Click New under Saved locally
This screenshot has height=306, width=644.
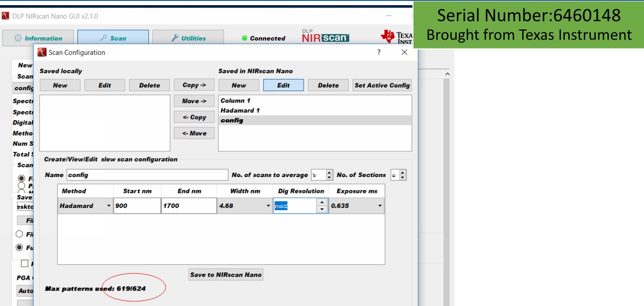[x=60, y=85]
